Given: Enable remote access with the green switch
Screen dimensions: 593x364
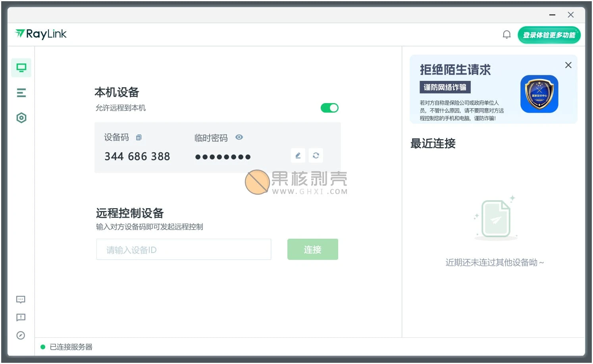Looking at the screenshot, I should pyautogui.click(x=329, y=107).
